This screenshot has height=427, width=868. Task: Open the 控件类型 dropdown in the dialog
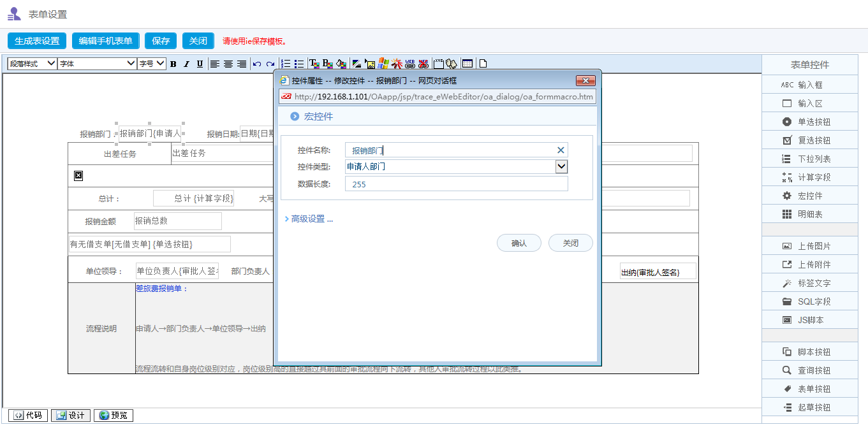(561, 167)
